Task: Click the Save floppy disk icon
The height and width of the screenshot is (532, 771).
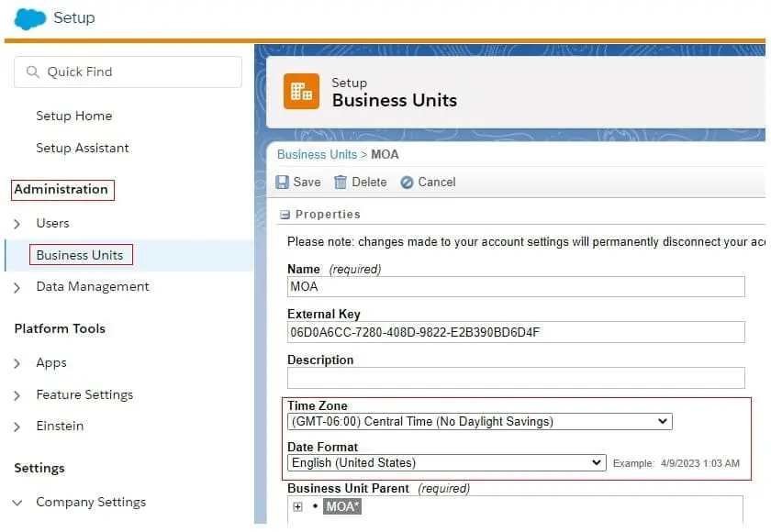Action: pos(283,183)
